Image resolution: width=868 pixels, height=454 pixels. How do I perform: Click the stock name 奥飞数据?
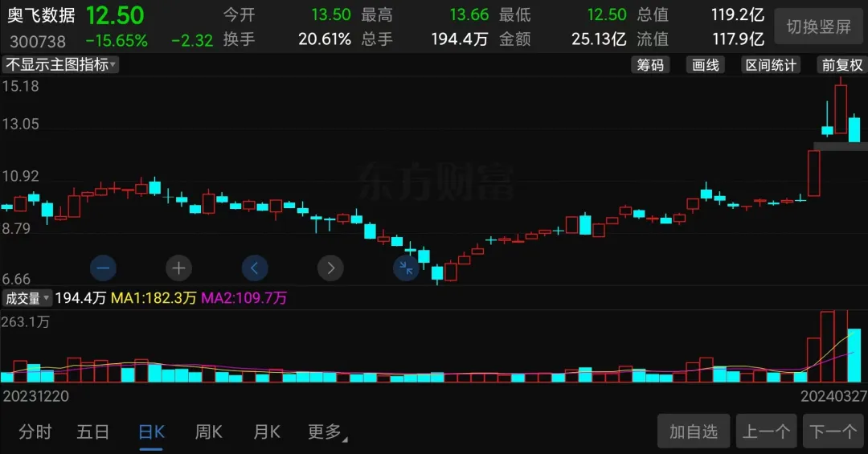pyautogui.click(x=41, y=15)
